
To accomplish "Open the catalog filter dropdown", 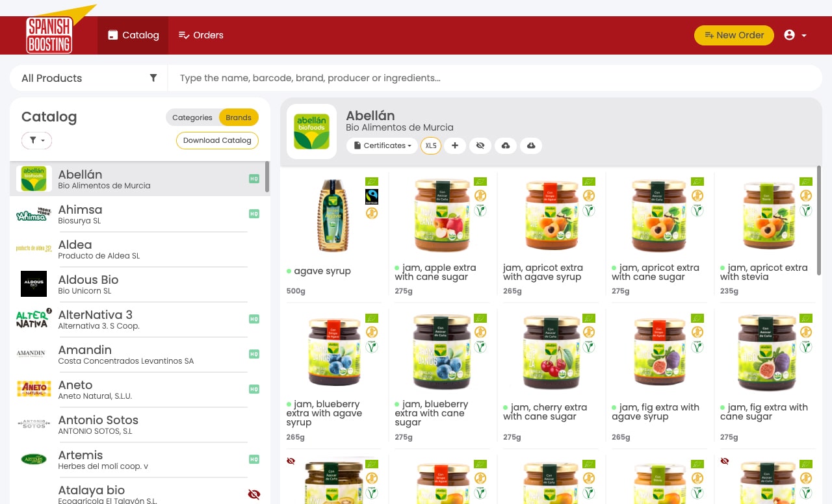I will click(36, 140).
